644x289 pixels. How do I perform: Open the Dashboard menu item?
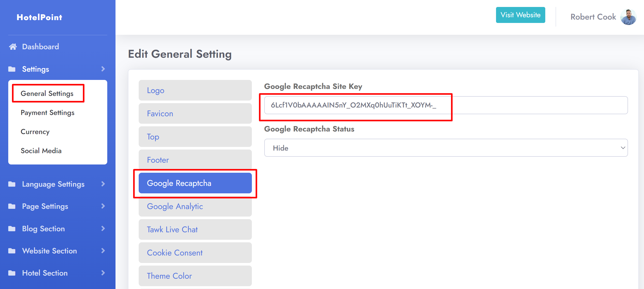[40, 47]
